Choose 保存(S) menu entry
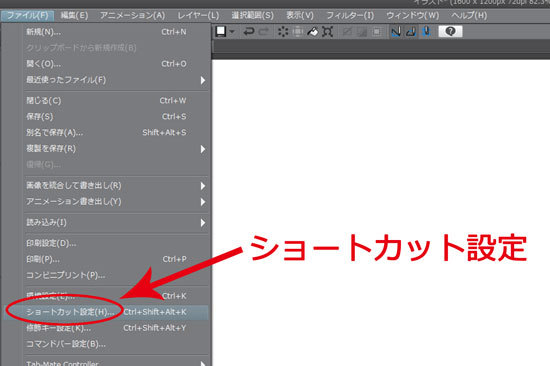Viewport: 550px width, 366px height. click(107, 117)
